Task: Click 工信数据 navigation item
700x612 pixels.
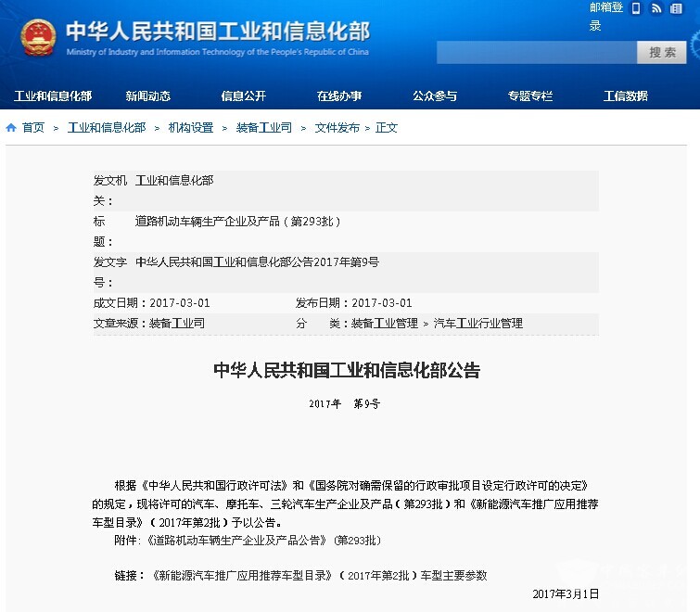Action: tap(626, 96)
